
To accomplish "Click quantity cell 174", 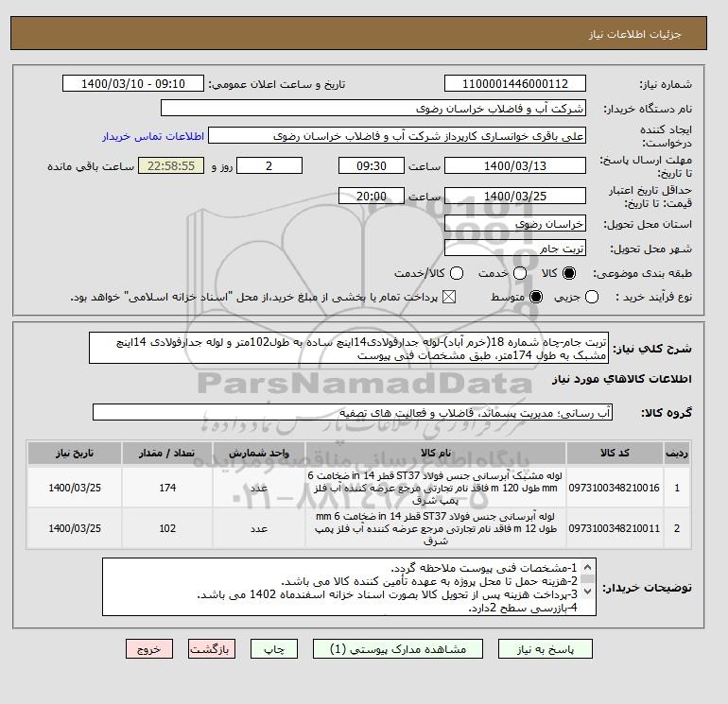I will point(167,488).
